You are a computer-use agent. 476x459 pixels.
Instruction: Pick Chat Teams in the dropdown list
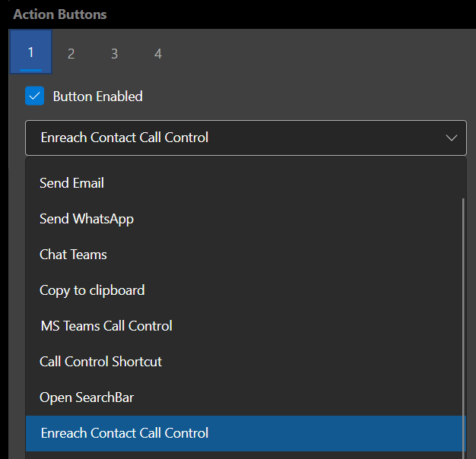point(73,255)
